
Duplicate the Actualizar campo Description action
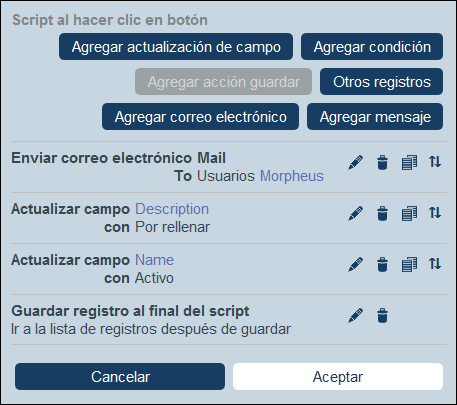coord(409,214)
